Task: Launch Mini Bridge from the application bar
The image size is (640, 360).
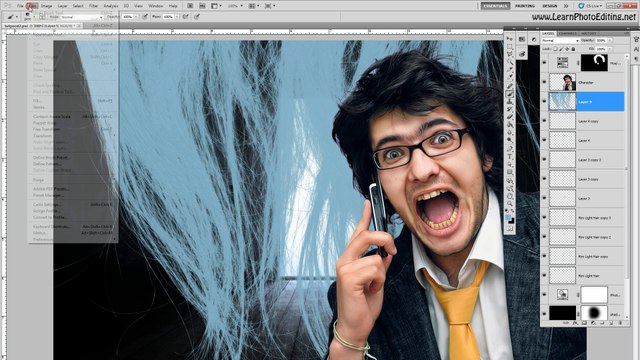Action: tap(202, 6)
